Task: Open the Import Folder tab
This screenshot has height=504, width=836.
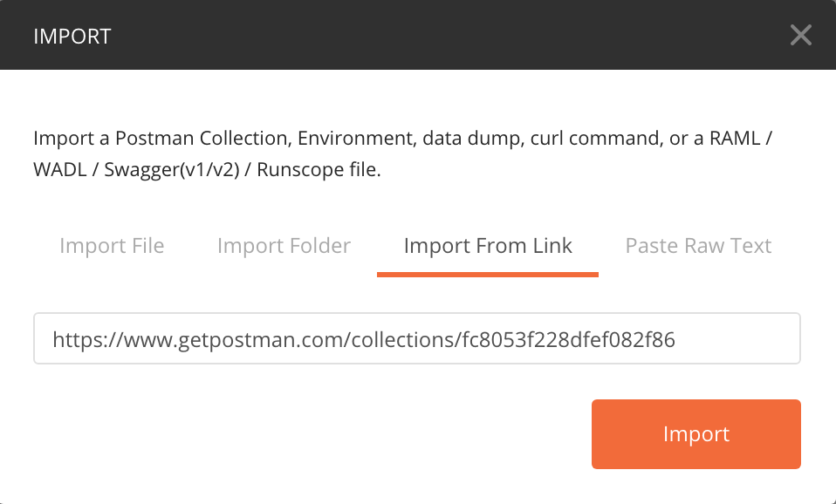Action: click(x=284, y=246)
